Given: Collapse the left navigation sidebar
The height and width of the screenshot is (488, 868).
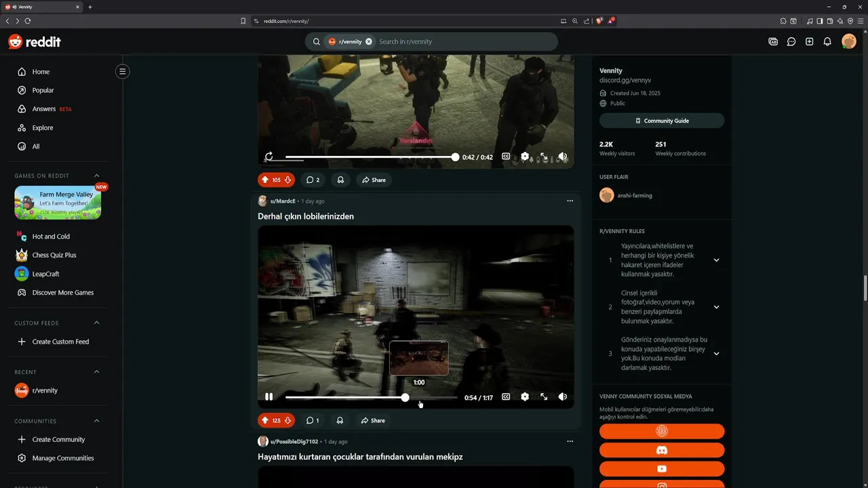Looking at the screenshot, I should click(122, 71).
